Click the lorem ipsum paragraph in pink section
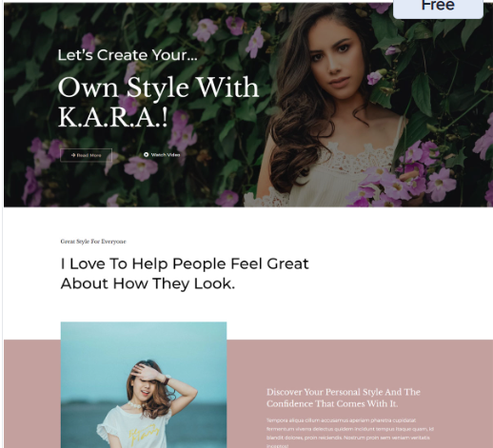This screenshot has height=448, width=493. coord(350,433)
